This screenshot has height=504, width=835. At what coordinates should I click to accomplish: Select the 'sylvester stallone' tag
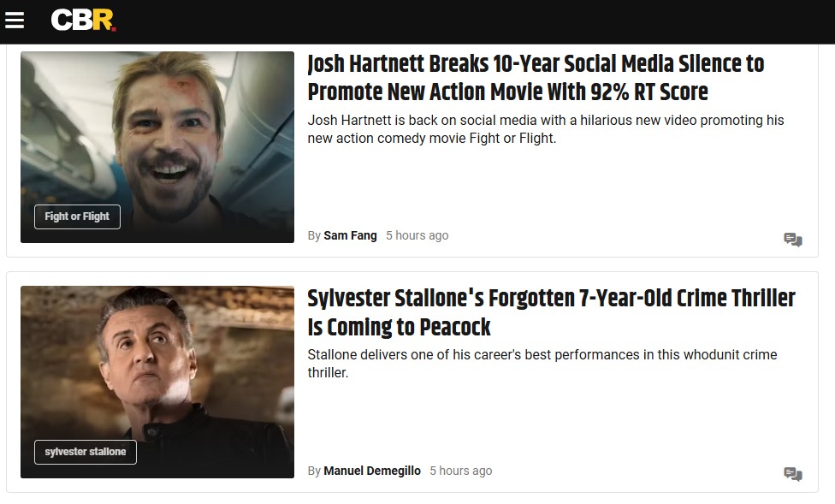pos(86,452)
